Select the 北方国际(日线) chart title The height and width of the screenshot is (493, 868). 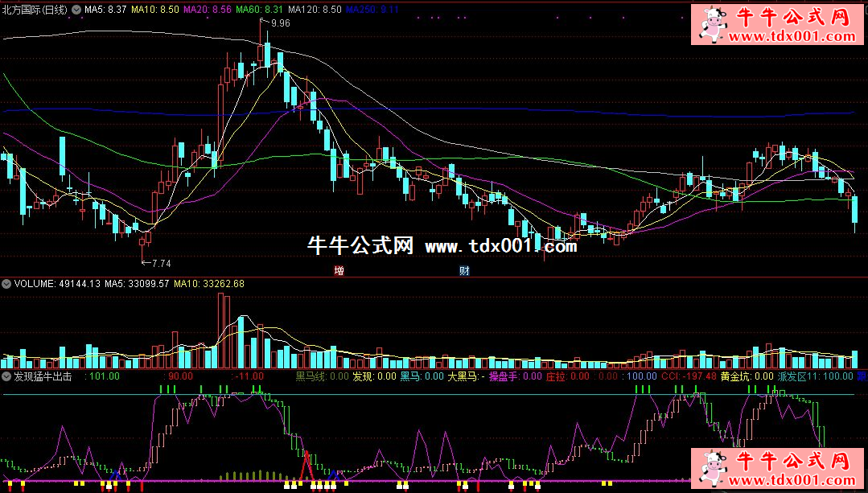tap(35, 10)
